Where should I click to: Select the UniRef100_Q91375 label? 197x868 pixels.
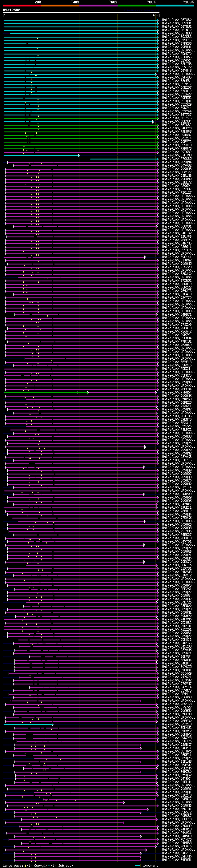(x=177, y=250)
